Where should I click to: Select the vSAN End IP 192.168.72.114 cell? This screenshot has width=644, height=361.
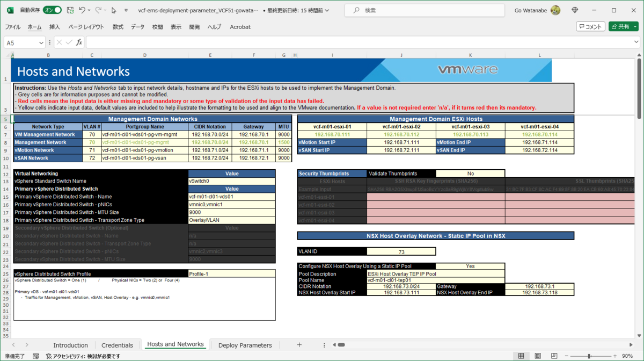point(540,150)
